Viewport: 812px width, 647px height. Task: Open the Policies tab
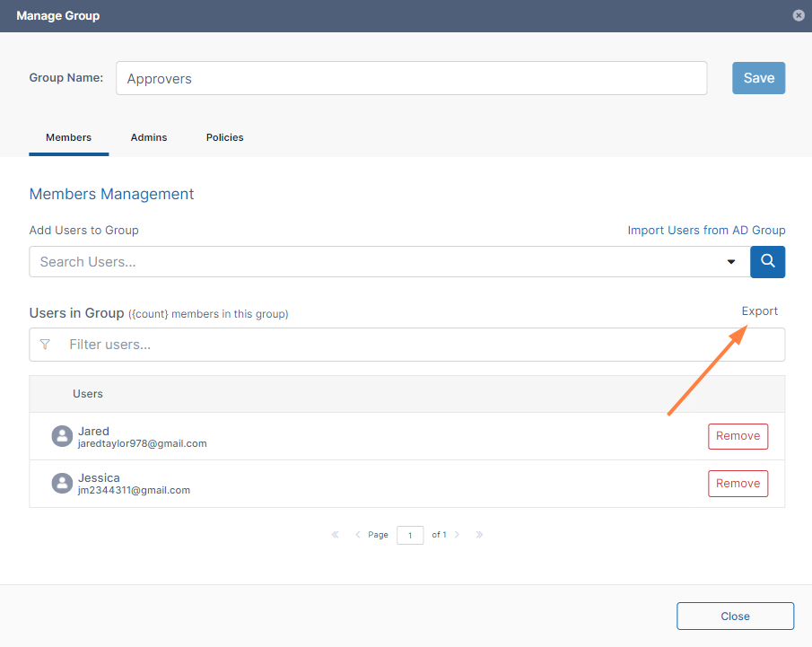coord(224,137)
